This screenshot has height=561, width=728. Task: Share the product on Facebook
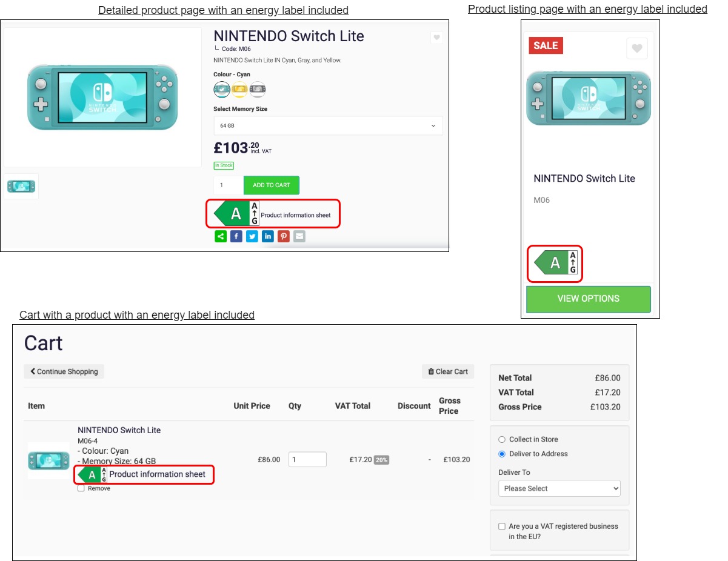click(236, 236)
